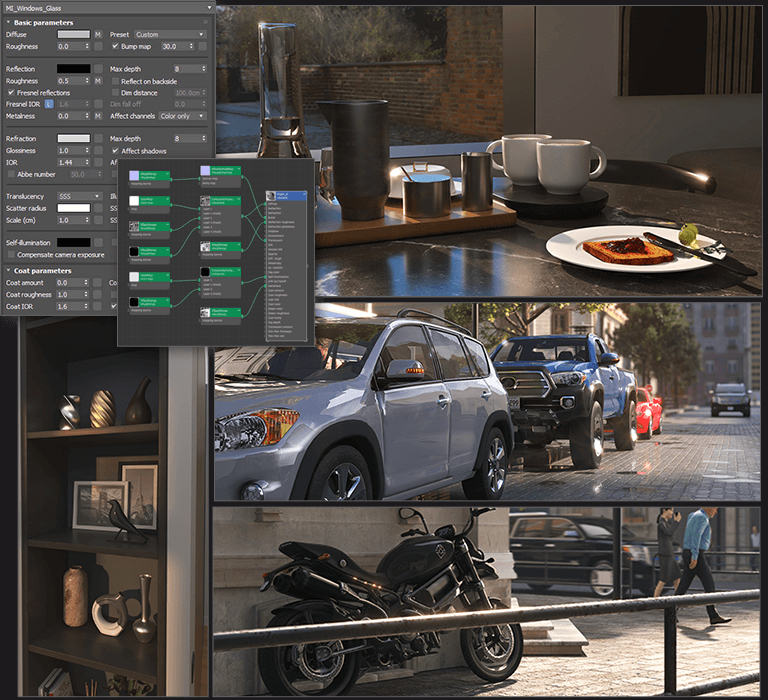Enable Reflect on backside checkbox
The width and height of the screenshot is (768, 700).
pos(115,81)
